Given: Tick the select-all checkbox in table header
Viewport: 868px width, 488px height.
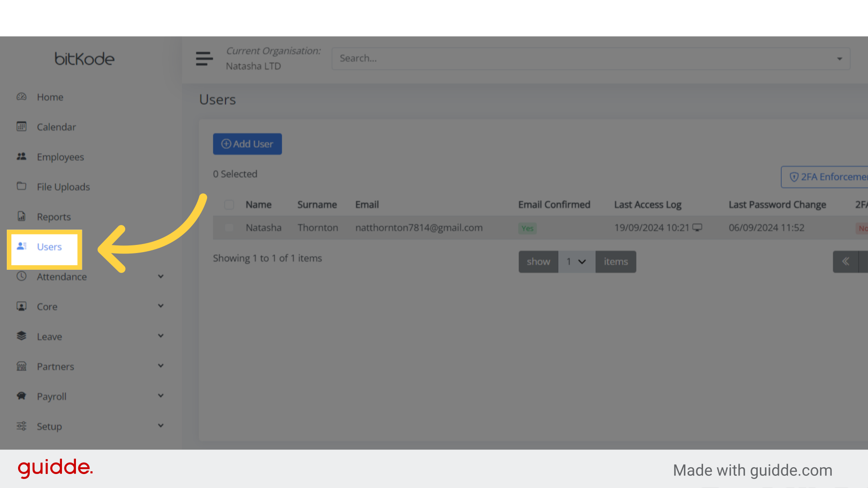Looking at the screenshot, I should coord(229,205).
